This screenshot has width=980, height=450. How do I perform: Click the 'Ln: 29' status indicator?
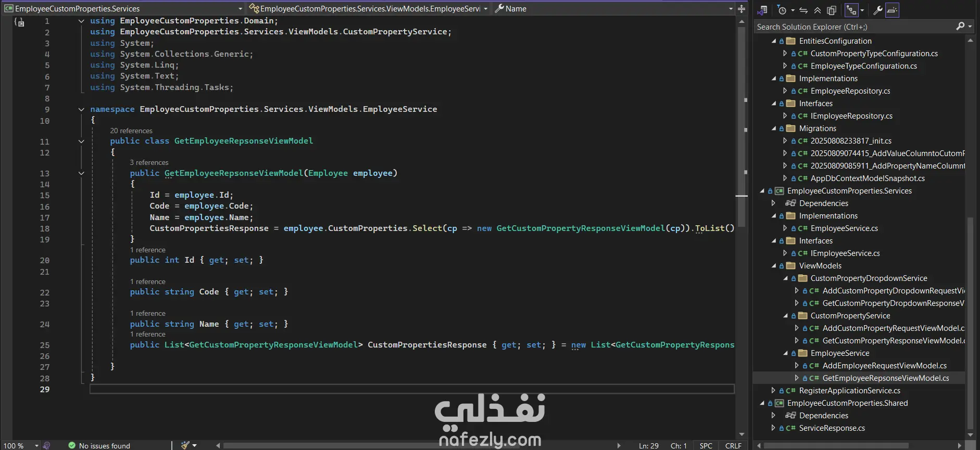(649, 445)
